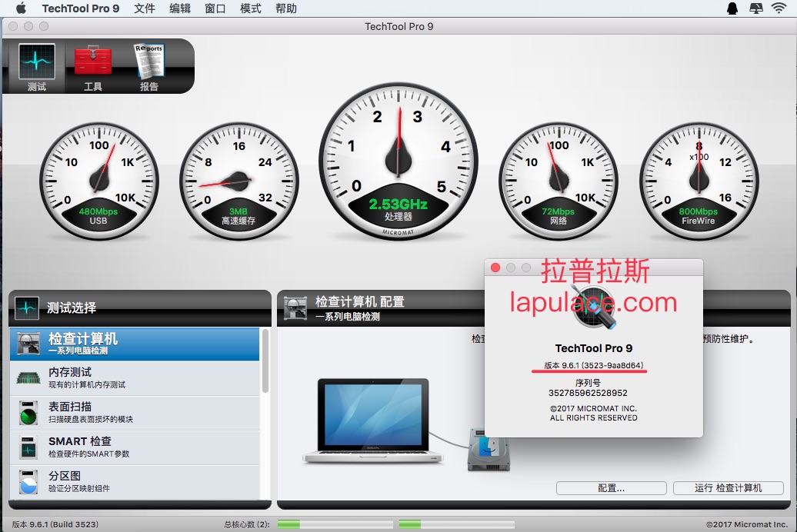
Task: Open the 文件 menu
Action: (x=145, y=8)
